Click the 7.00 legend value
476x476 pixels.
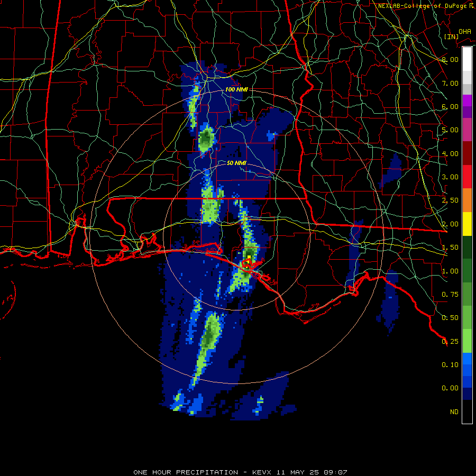click(450, 83)
